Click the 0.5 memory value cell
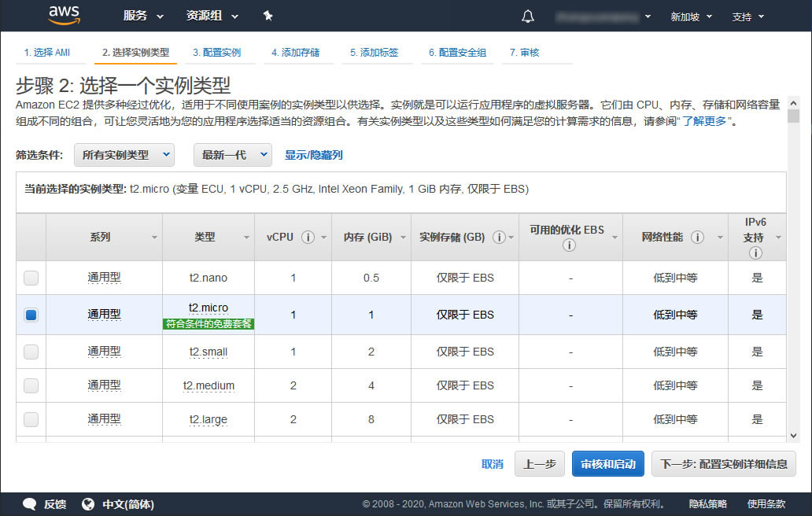The width and height of the screenshot is (812, 516). click(x=371, y=278)
